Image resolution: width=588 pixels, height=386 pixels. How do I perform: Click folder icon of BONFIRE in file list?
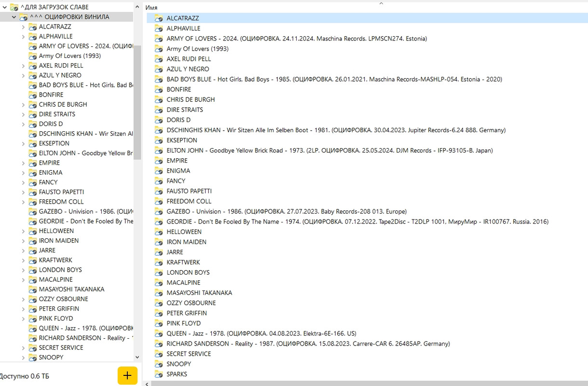coord(159,89)
